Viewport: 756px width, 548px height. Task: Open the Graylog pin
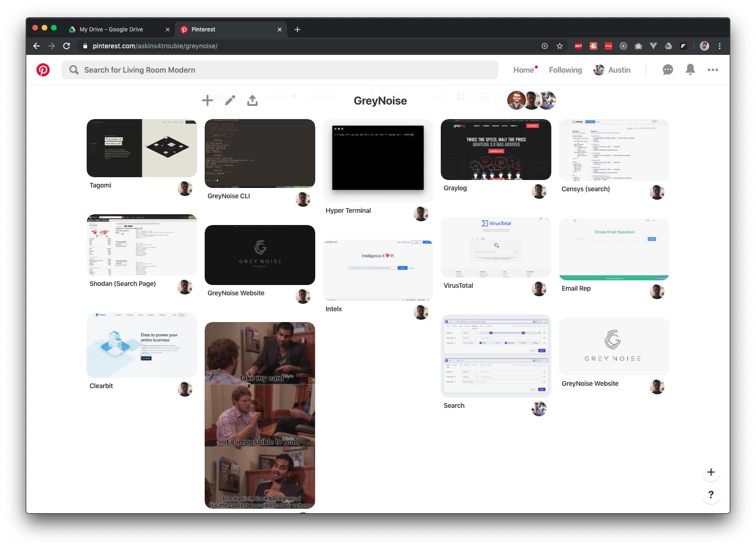coord(496,150)
